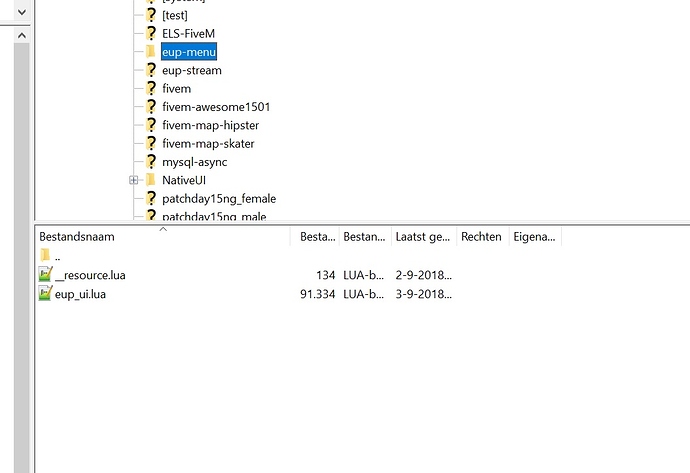Click the question-mark icon beside fivem-awesome1501
Viewport: 690px width, 473px height.
[x=151, y=106]
